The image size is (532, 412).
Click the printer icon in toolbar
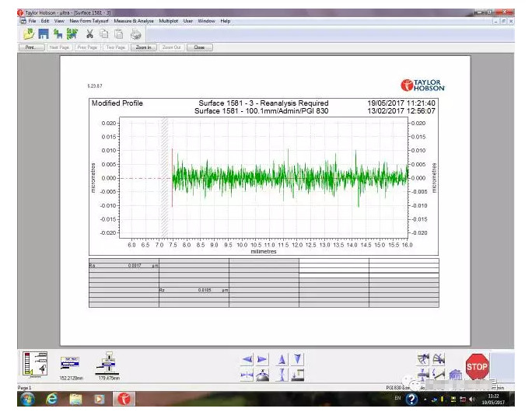(x=136, y=33)
